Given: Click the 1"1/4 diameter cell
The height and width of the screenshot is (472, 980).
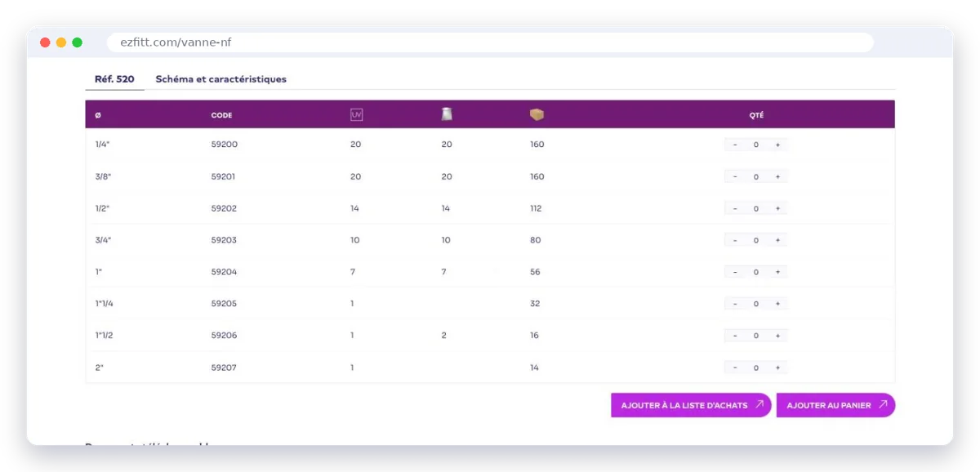Looking at the screenshot, I should [x=104, y=304].
